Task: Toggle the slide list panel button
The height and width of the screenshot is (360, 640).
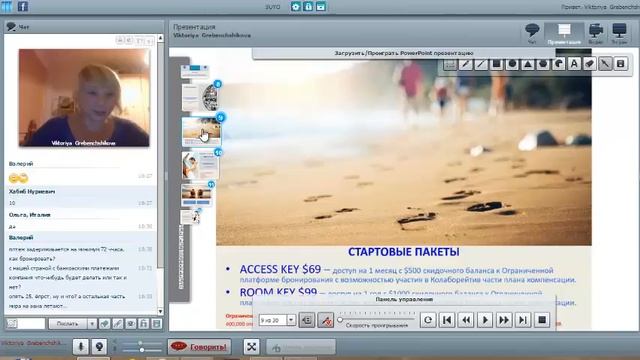Action: (307, 320)
